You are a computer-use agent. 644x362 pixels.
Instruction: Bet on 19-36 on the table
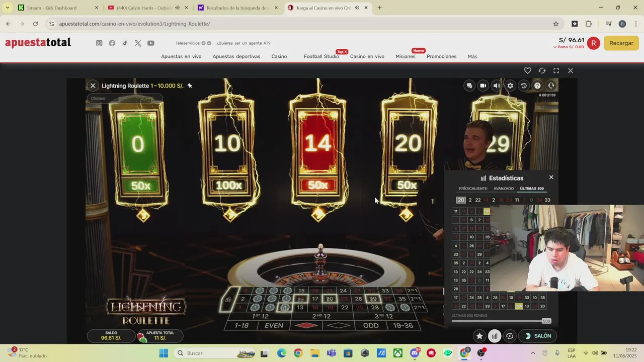403,325
